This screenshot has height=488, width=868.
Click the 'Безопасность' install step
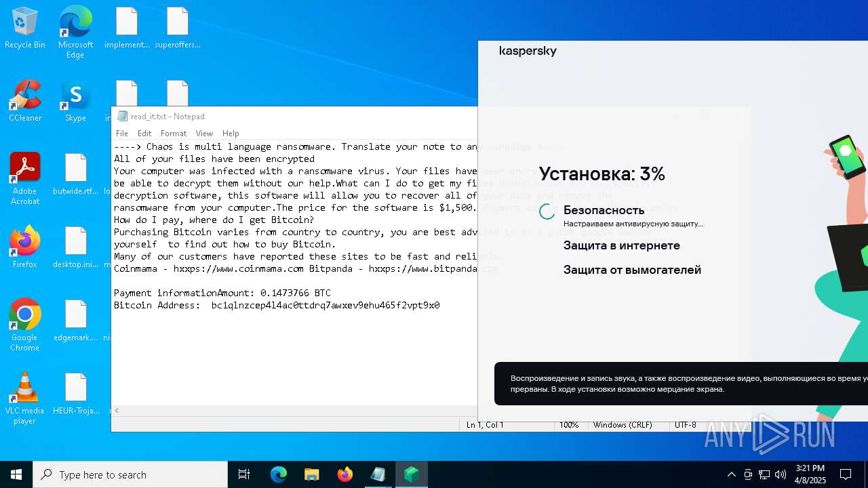coord(604,210)
